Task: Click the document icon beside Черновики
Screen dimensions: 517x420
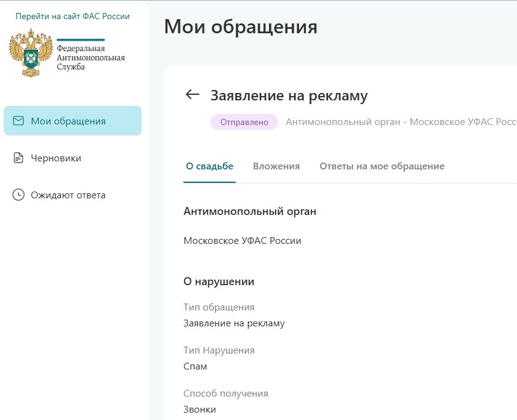Action: click(18, 158)
